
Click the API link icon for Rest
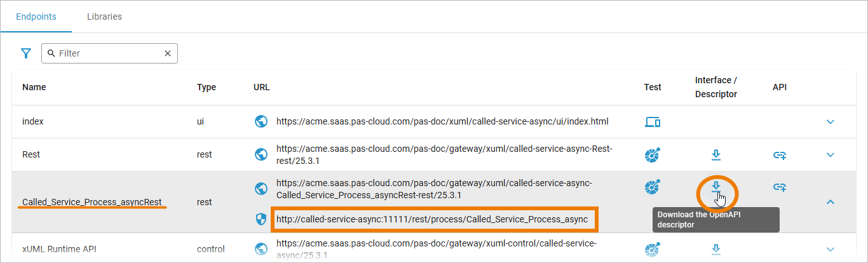[x=780, y=154]
